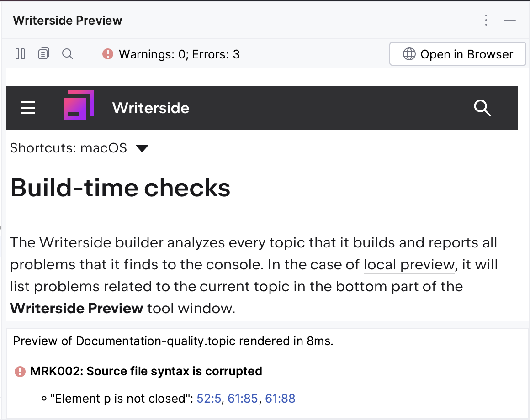Open the site search magnifier in the header

tap(482, 108)
